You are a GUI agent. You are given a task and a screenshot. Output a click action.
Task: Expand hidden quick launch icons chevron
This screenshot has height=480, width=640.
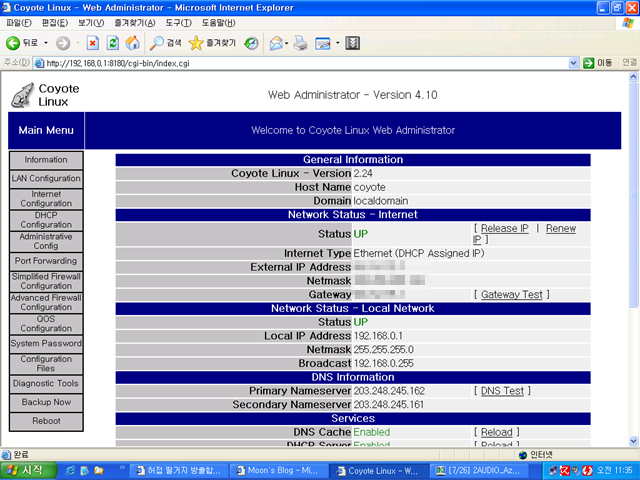coord(122,467)
